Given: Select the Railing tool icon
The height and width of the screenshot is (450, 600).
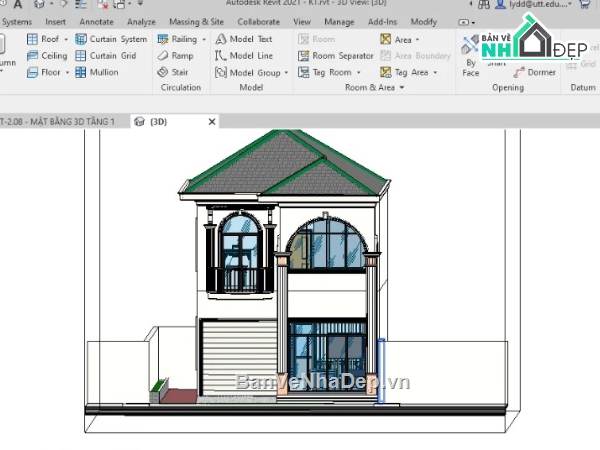Looking at the screenshot, I should pos(163,39).
